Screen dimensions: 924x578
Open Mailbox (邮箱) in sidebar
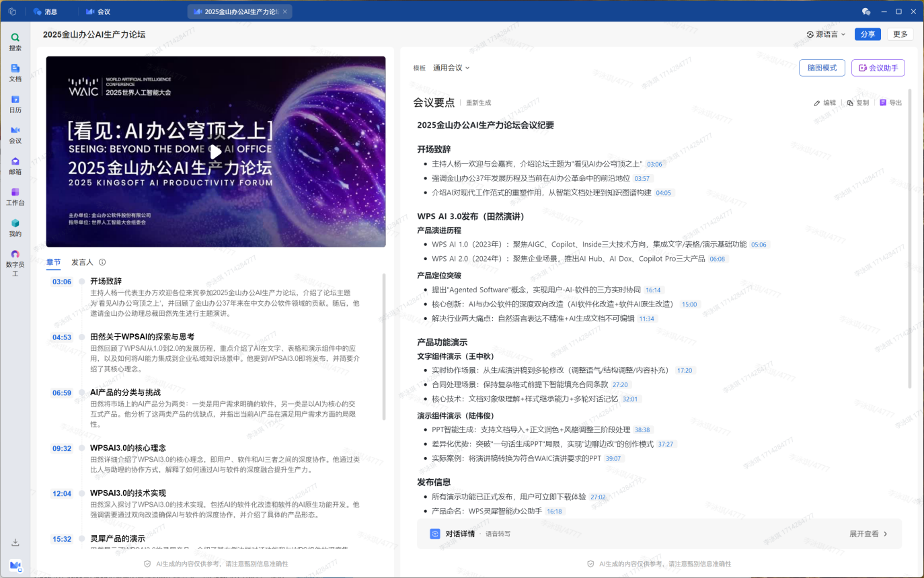(x=15, y=165)
